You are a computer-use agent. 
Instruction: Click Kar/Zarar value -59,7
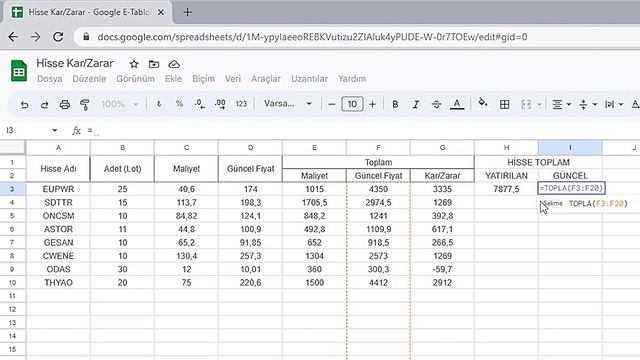(442, 269)
